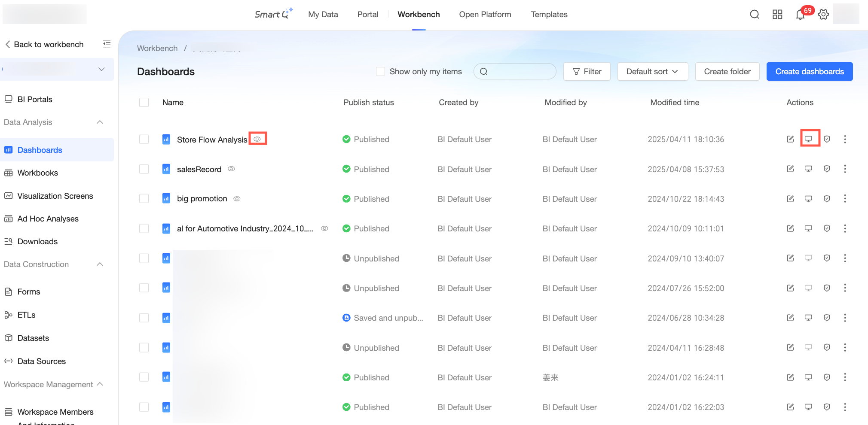The width and height of the screenshot is (868, 425).
Task: Click the Create folder button
Action: (x=727, y=71)
